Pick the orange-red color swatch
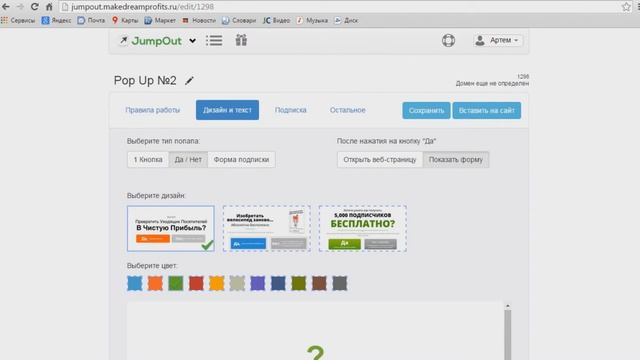This screenshot has height=360, width=640. [x=155, y=283]
